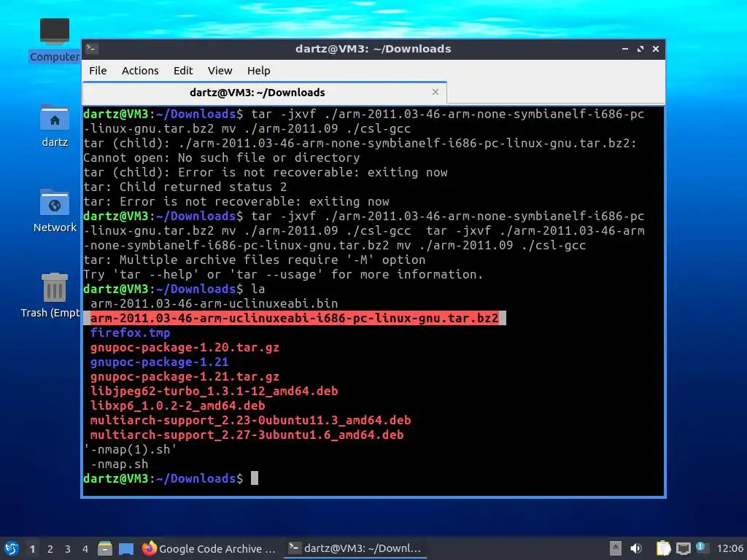Open the Network desktop icon
Viewport: 747px width, 560px height.
point(54,211)
